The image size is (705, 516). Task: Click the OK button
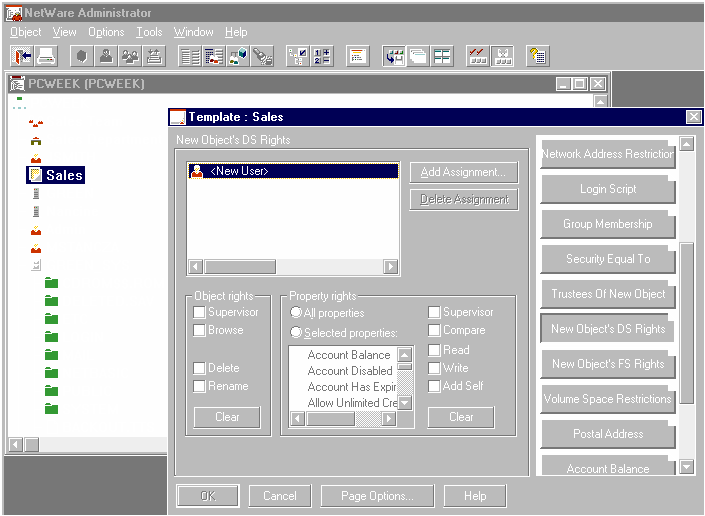[x=208, y=496]
